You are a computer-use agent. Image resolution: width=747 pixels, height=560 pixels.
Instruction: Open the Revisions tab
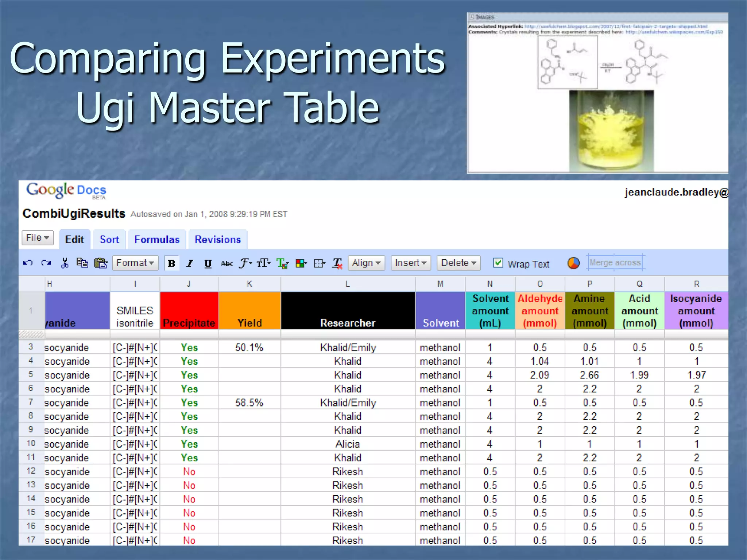pyautogui.click(x=218, y=240)
